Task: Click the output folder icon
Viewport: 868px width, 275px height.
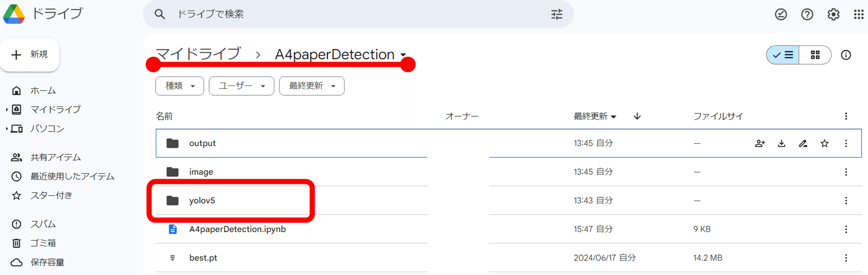Action: tap(173, 143)
